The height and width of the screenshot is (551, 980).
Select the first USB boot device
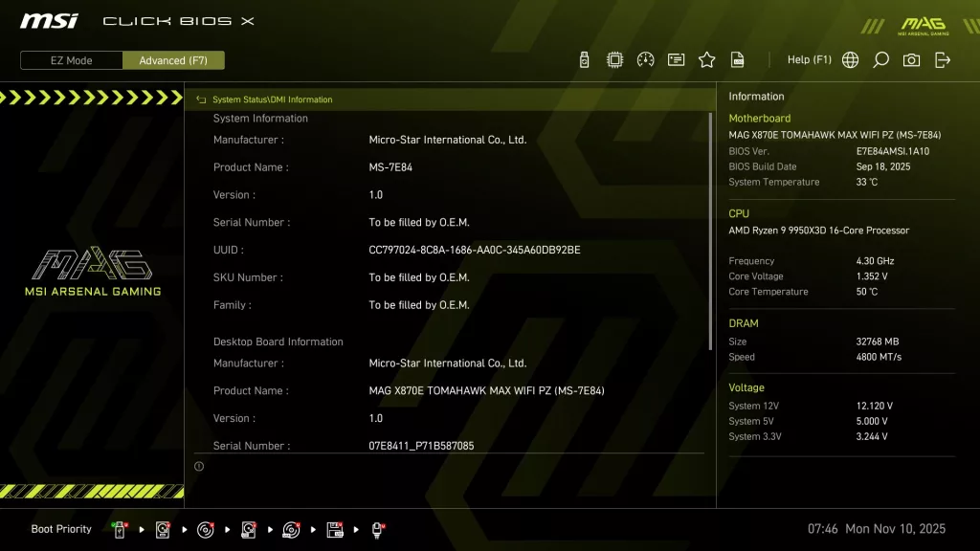click(x=121, y=529)
